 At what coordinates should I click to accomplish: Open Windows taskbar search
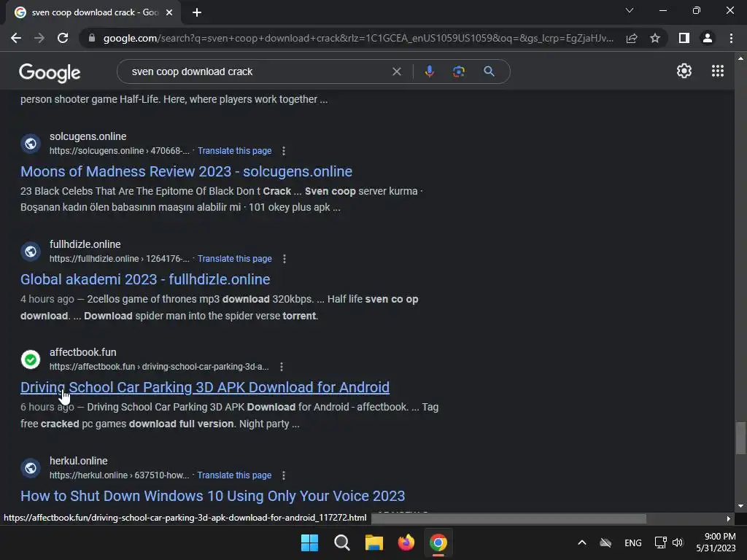341,542
